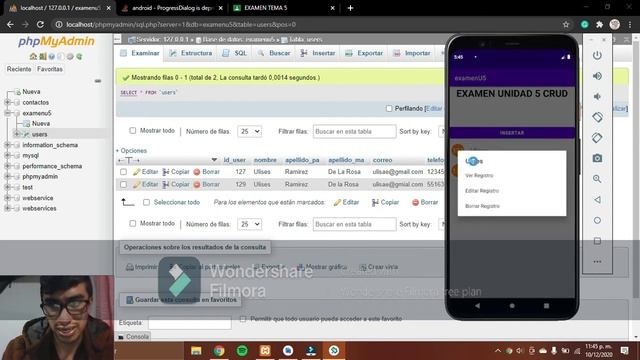This screenshot has width=640, height=360.
Task: Toggle the lower Mostrar todo checkbox
Action: tap(133, 223)
